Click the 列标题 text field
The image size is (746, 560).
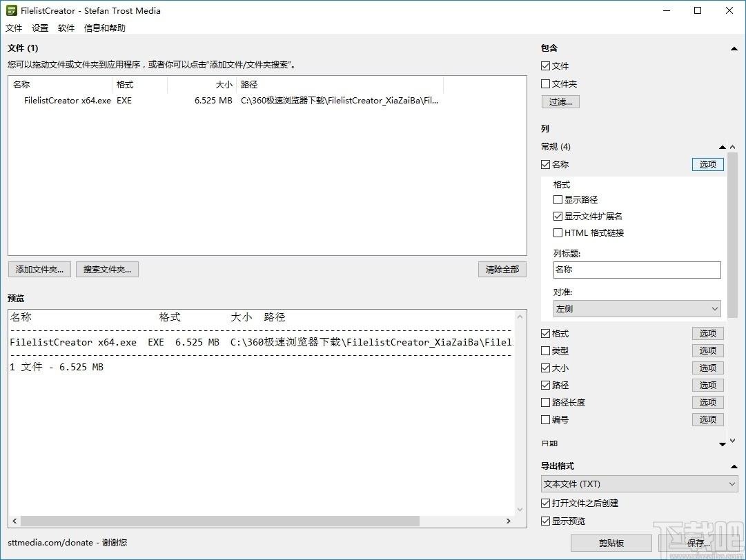point(637,270)
